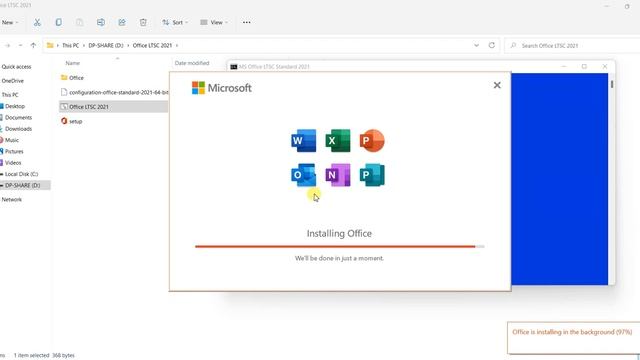Viewport: 640px width, 360px height.
Task: Open the Sort dropdown
Action: (x=175, y=22)
